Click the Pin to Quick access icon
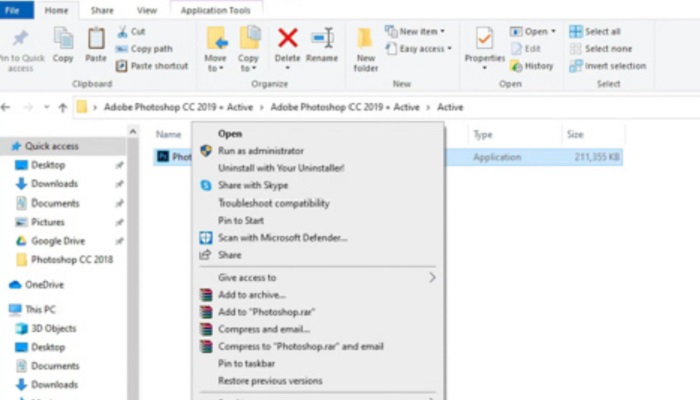 point(20,38)
